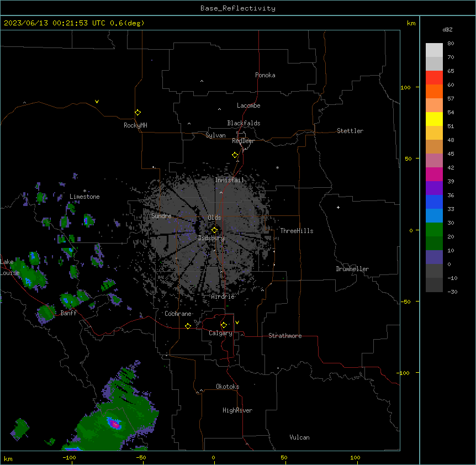The height and width of the screenshot is (465, 476).
Task: Click the 0 tick label on bottom horizontal axis
Action: point(213,457)
